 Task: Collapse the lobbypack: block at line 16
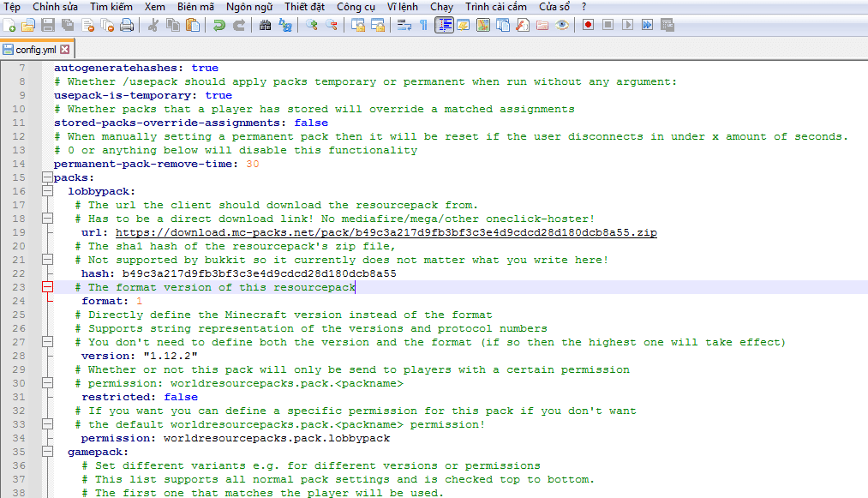48,192
